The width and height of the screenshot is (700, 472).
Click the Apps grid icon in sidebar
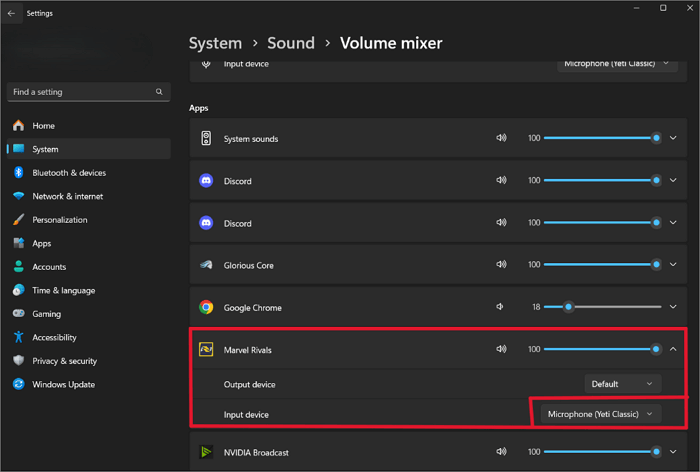[x=18, y=243]
